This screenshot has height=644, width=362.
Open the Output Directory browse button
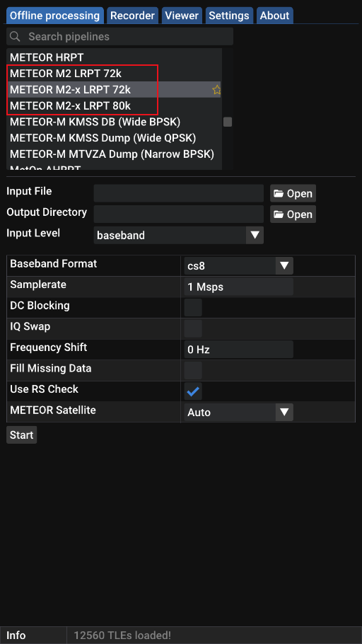[x=293, y=214]
